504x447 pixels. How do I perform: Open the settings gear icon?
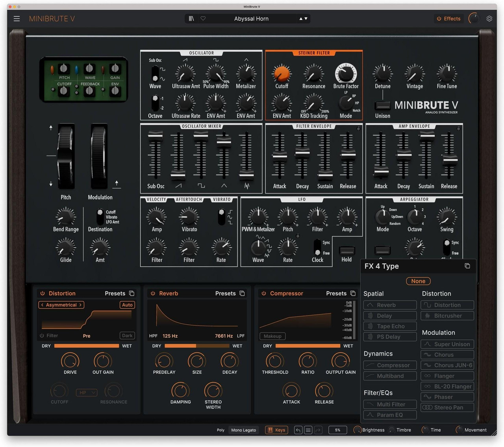coord(489,19)
